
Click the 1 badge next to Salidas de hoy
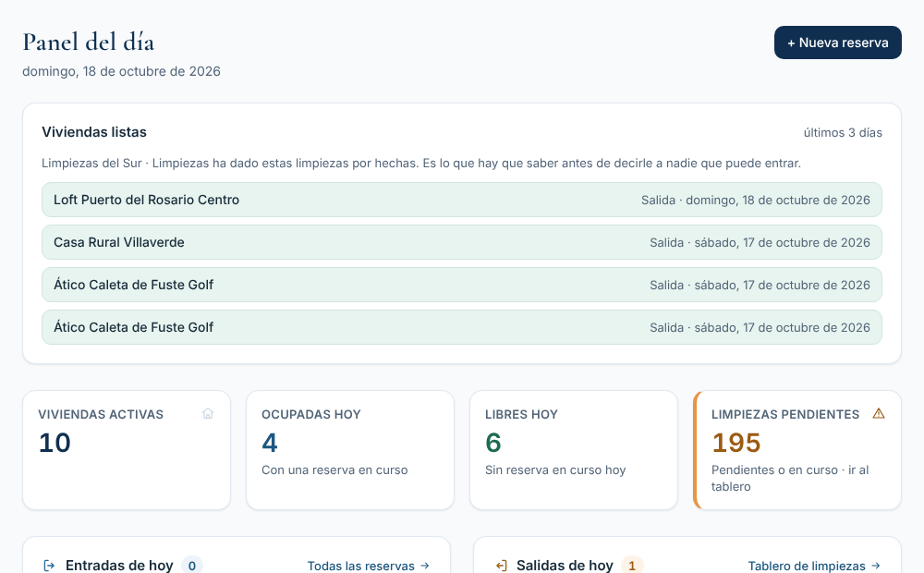click(x=632, y=566)
